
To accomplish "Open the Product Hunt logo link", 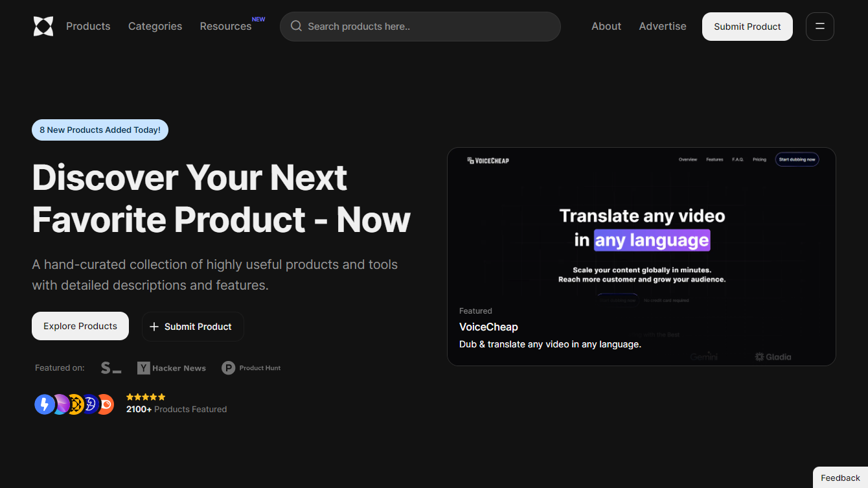I will click(251, 368).
